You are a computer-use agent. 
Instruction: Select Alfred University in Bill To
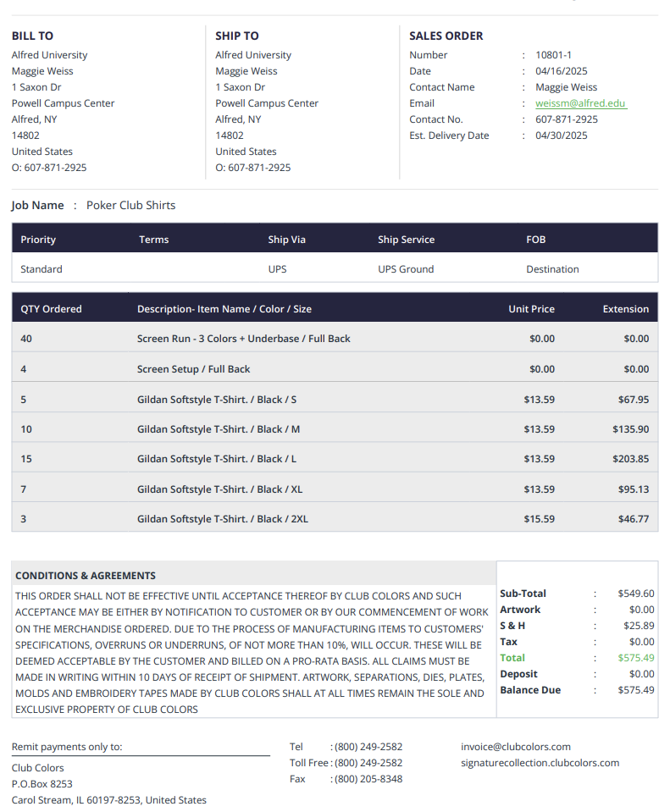[x=49, y=55]
